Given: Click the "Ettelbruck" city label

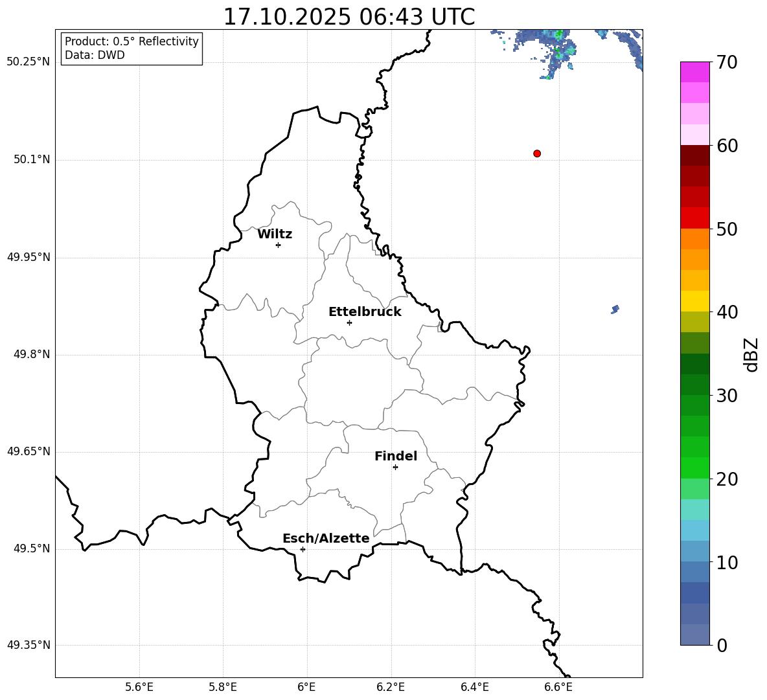Looking at the screenshot, I should tap(365, 312).
